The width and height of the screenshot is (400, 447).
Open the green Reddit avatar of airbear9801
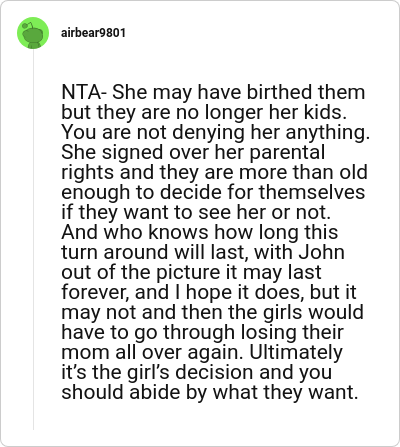click(x=33, y=33)
